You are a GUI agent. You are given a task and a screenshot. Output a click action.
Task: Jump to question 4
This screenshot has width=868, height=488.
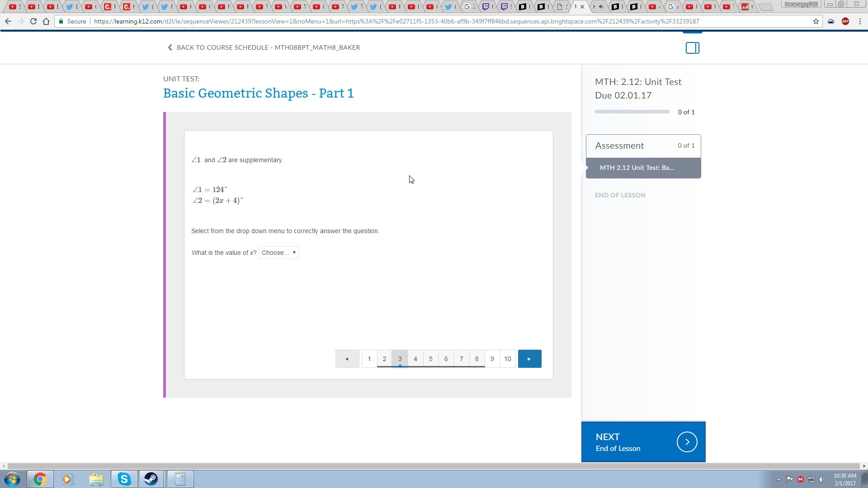[415, 359]
